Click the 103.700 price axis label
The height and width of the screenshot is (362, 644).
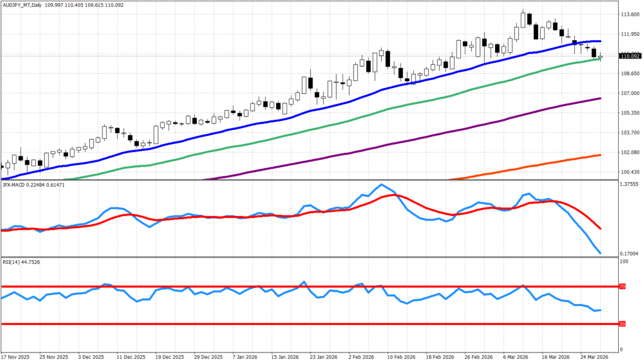[629, 133]
